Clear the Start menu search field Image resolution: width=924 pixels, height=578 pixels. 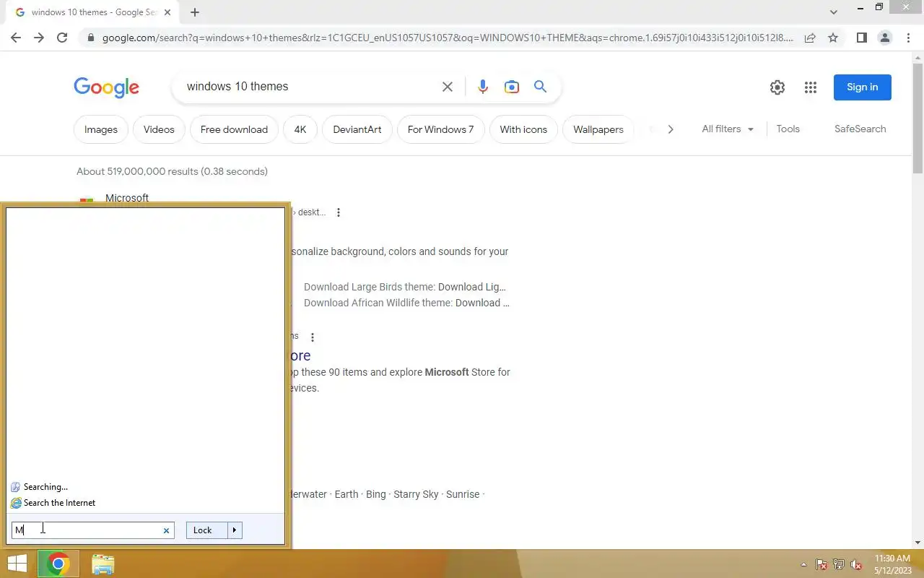point(166,530)
